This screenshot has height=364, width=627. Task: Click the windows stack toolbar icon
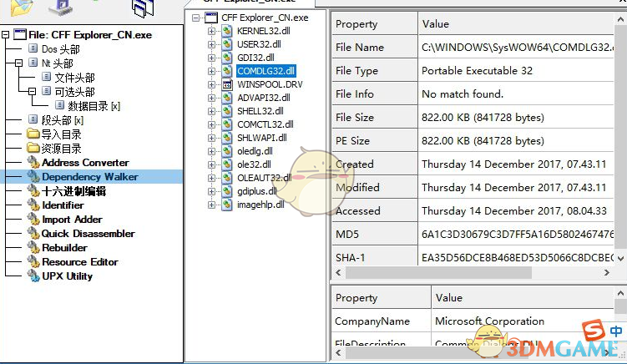(143, 8)
